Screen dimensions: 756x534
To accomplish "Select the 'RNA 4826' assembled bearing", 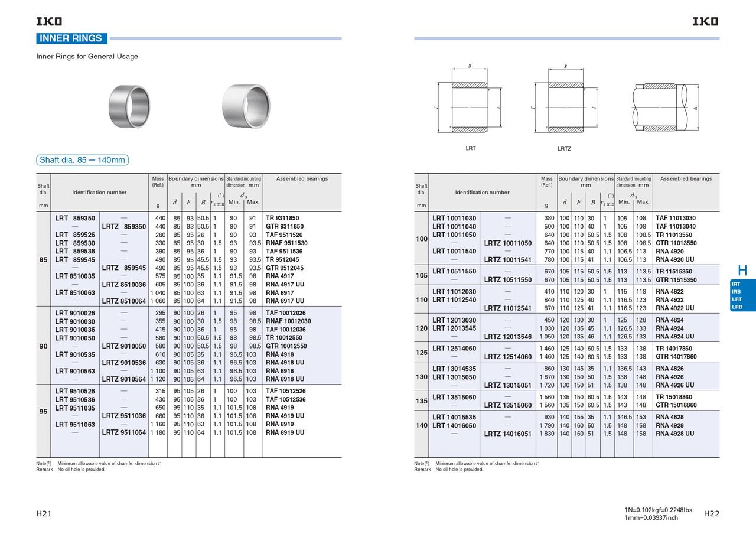I will click(x=670, y=369).
